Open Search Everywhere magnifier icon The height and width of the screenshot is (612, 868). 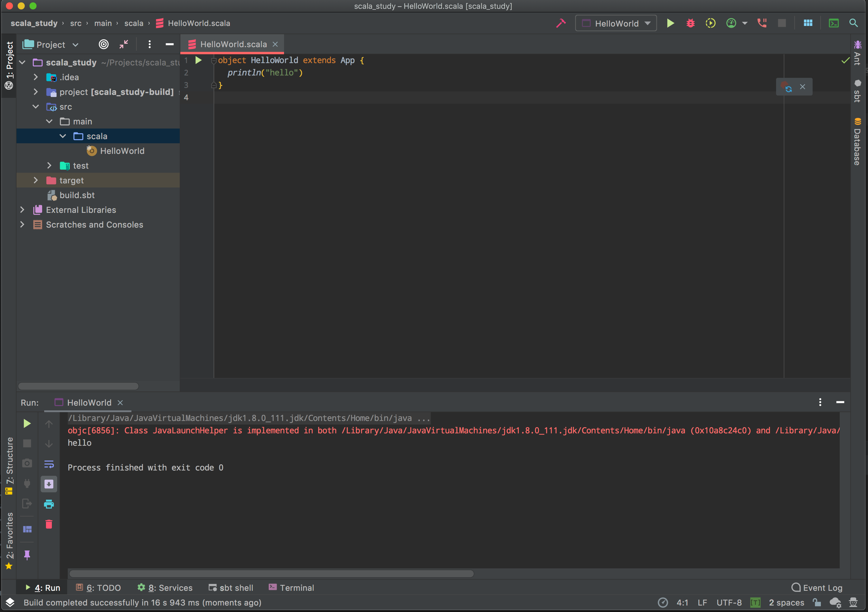coord(853,24)
